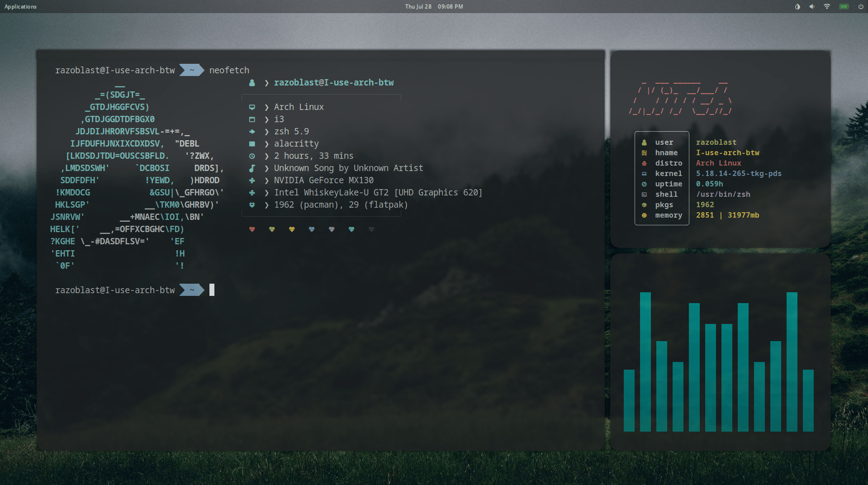868x485 pixels.
Task: Click the uptime clock icon beside 0.059h
Action: [x=644, y=184]
